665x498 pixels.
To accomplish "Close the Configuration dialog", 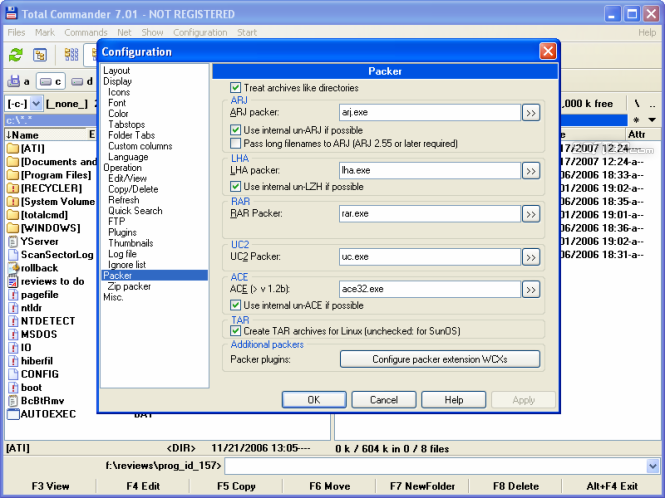I will [x=548, y=52].
